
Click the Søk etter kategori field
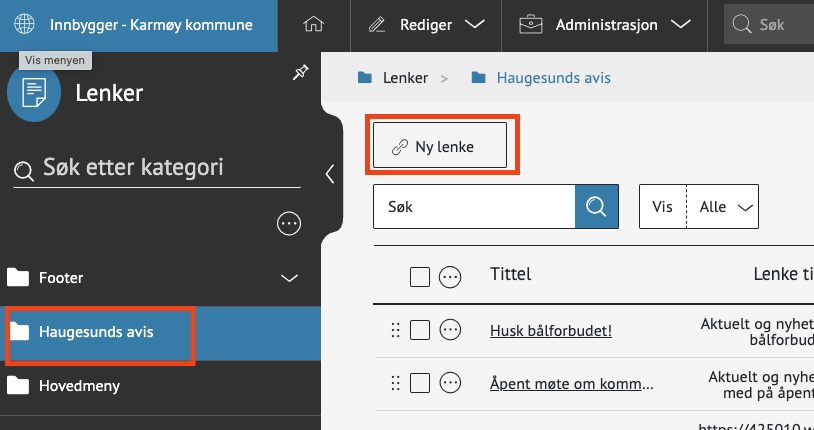pyautogui.click(x=157, y=168)
